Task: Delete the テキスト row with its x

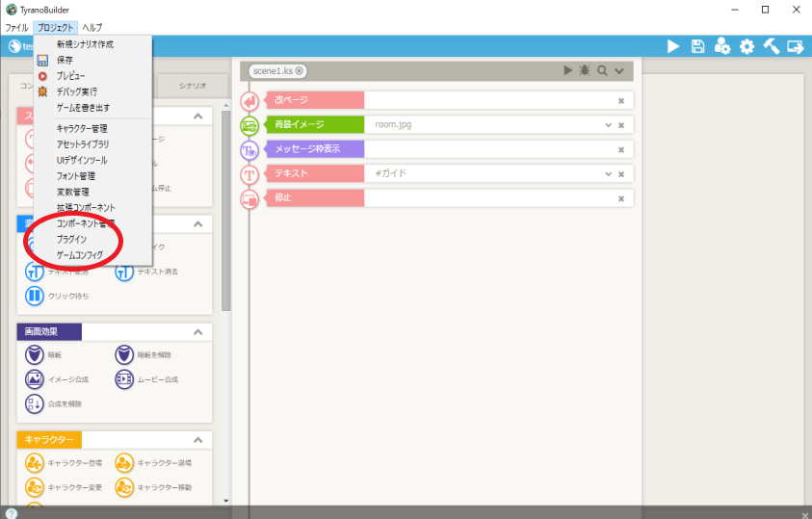Action: point(621,174)
